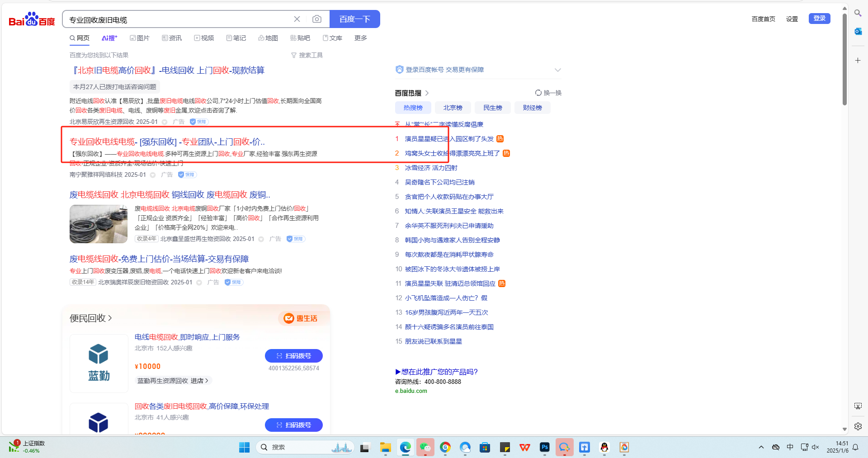Open sidebar settings gear icon
This screenshot has height=458, width=868.
click(x=858, y=426)
